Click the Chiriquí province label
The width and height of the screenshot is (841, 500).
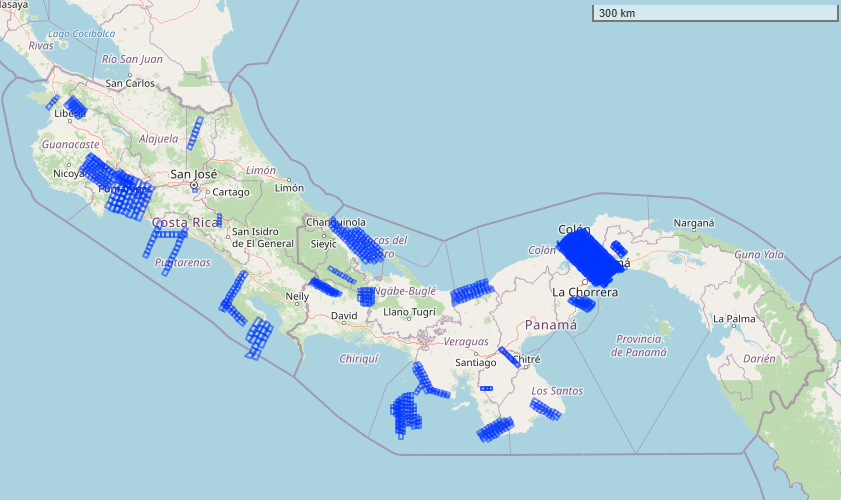(359, 358)
